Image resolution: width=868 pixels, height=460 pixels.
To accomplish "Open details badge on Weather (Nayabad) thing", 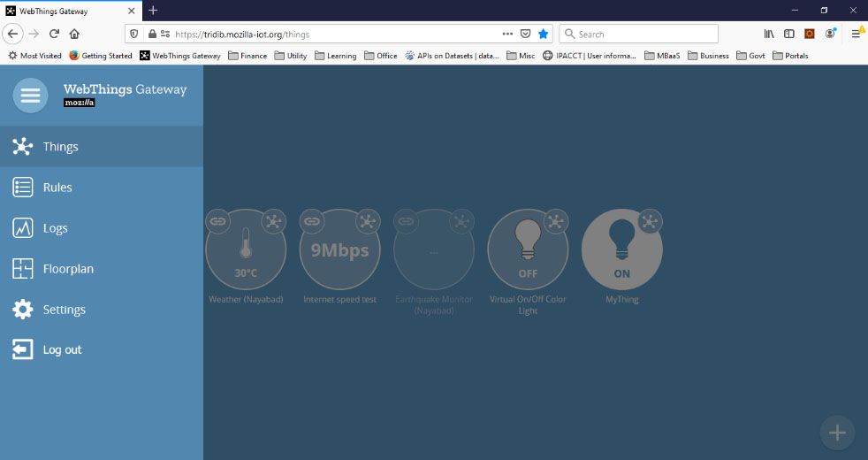I will [273, 222].
